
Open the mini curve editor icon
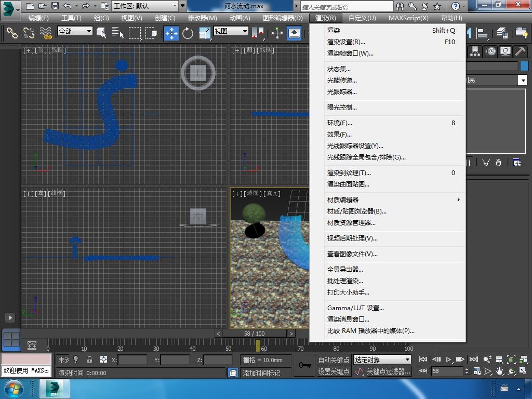(32, 345)
